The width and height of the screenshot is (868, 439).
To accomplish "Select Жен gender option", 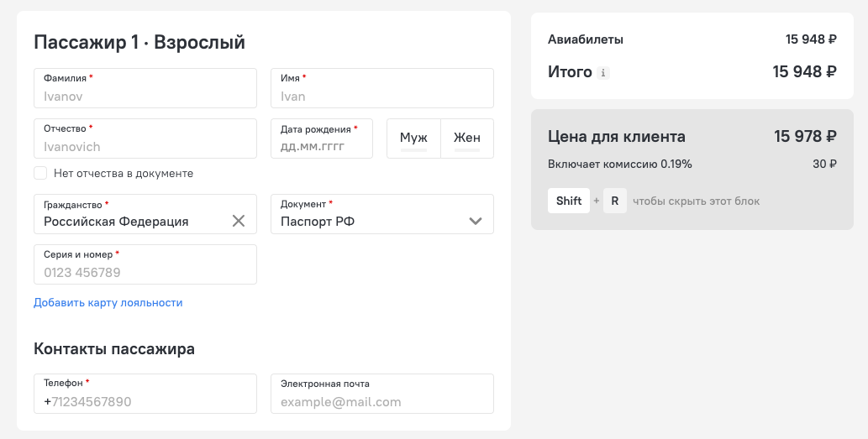I will [467, 138].
